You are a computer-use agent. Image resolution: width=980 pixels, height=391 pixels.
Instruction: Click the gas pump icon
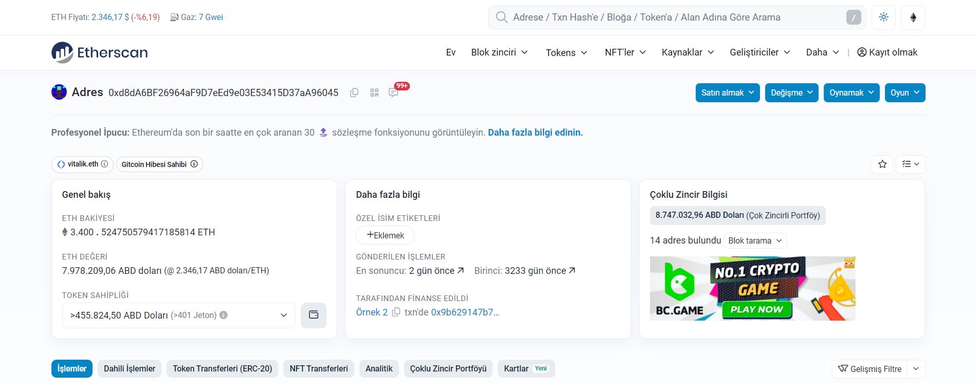tap(174, 17)
